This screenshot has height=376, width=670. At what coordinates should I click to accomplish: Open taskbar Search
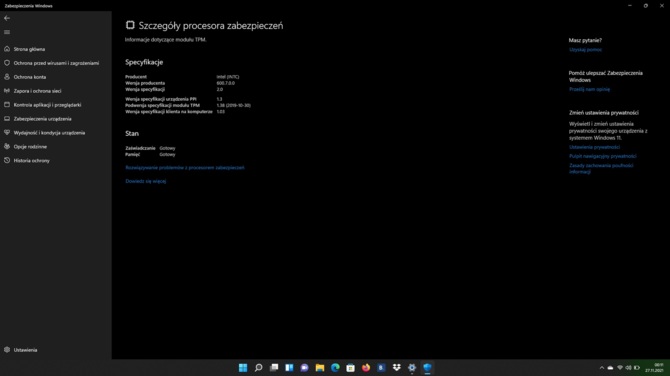tap(259, 367)
